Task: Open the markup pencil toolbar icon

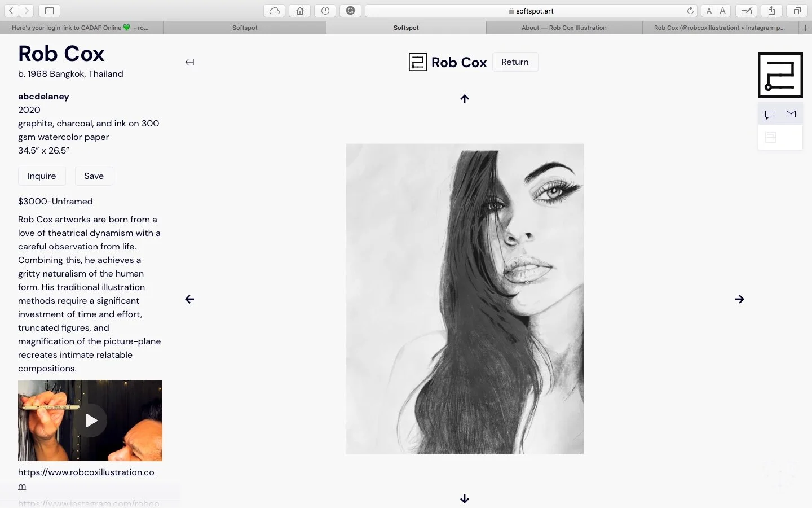Action: point(746,11)
